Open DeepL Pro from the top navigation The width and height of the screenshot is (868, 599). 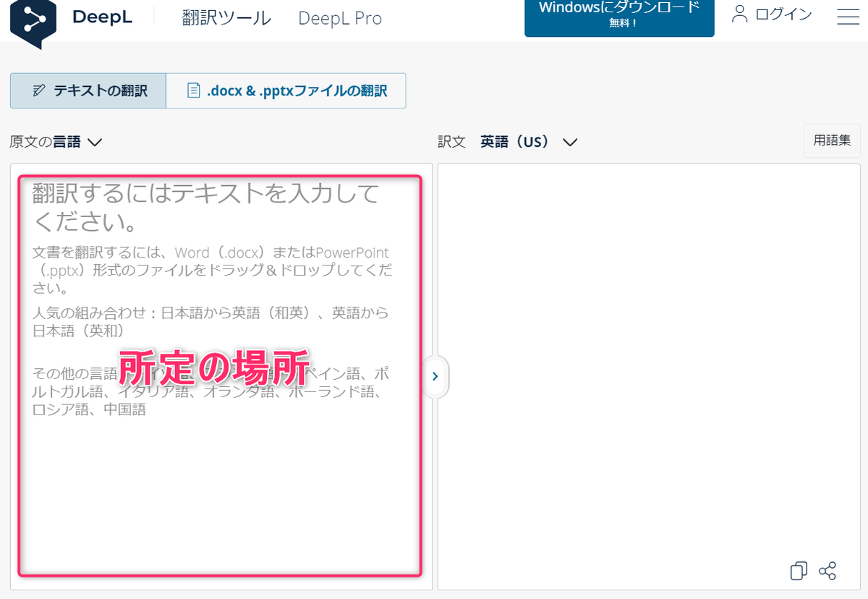(x=339, y=18)
